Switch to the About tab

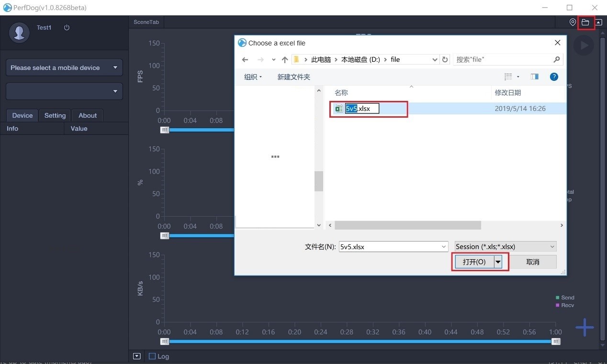[x=88, y=115]
